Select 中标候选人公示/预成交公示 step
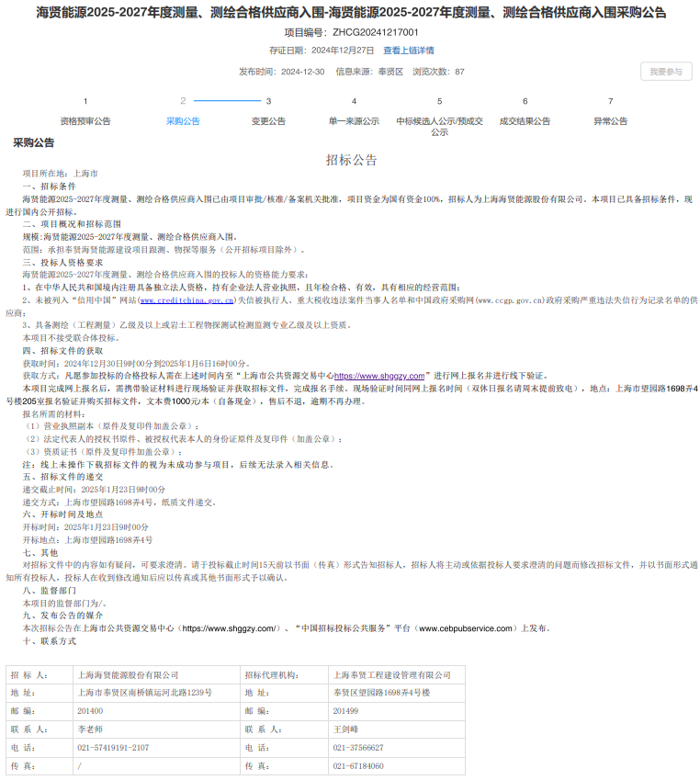This screenshot has width=700, height=780. [439, 127]
